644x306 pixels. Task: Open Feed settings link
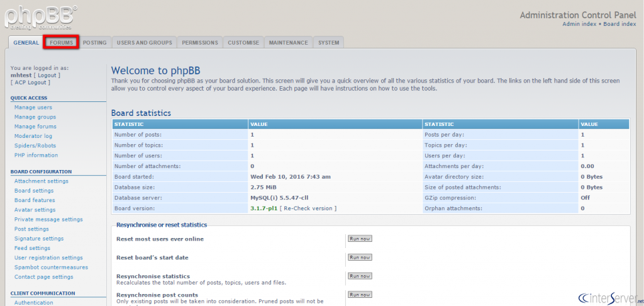tap(33, 248)
